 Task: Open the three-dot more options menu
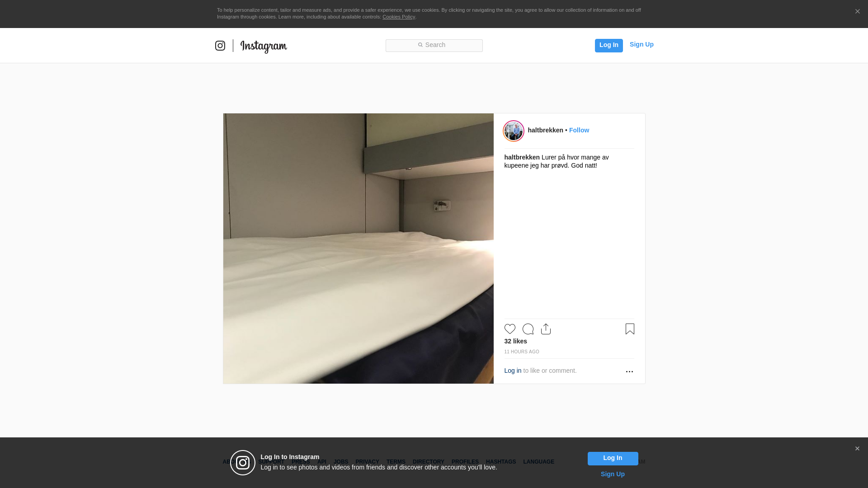click(629, 371)
